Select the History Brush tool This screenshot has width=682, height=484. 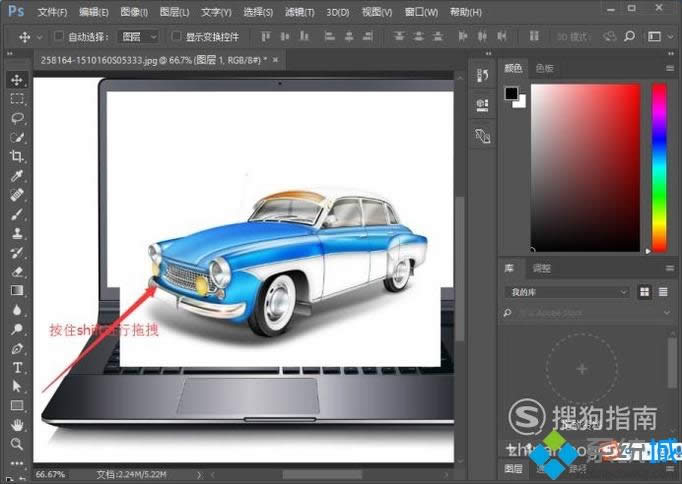pos(17,252)
